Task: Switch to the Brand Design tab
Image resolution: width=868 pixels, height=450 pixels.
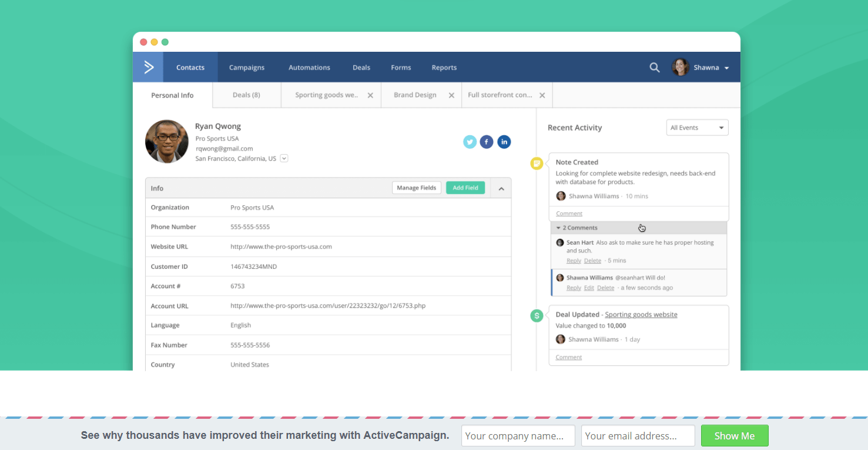Action: click(x=415, y=95)
